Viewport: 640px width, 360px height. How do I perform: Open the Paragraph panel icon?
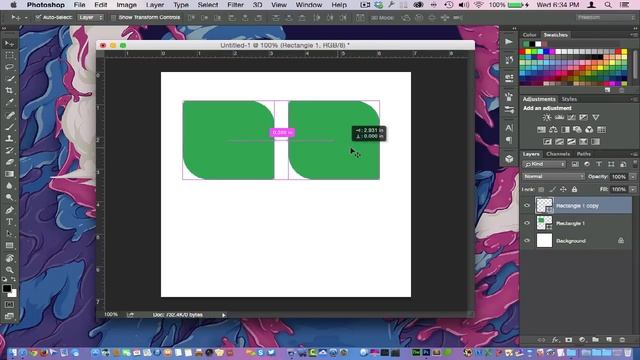[x=509, y=140]
